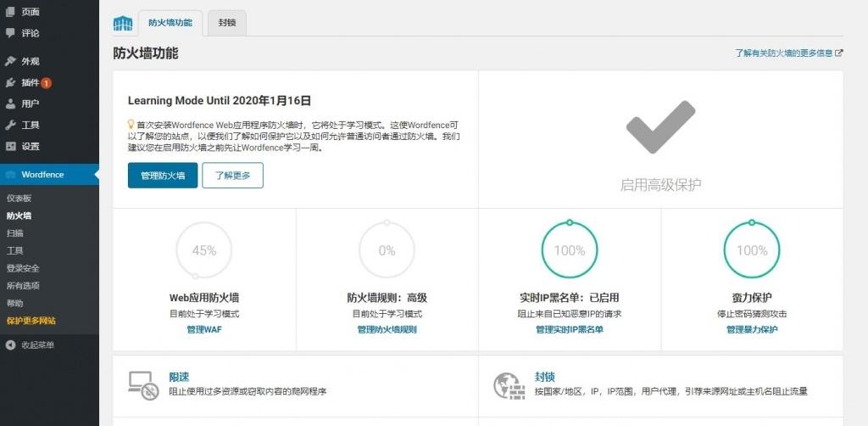Collapse the sidebar via 收起菜单

point(37,345)
